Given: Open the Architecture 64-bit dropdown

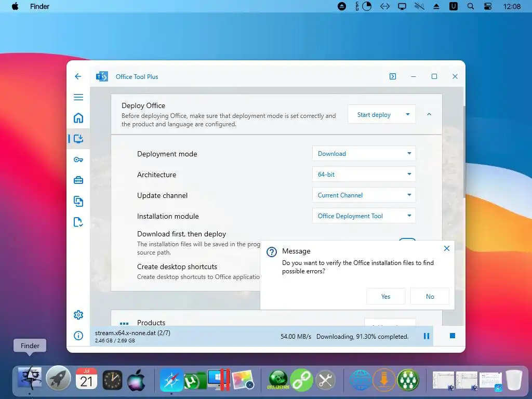Looking at the screenshot, I should pyautogui.click(x=364, y=175).
